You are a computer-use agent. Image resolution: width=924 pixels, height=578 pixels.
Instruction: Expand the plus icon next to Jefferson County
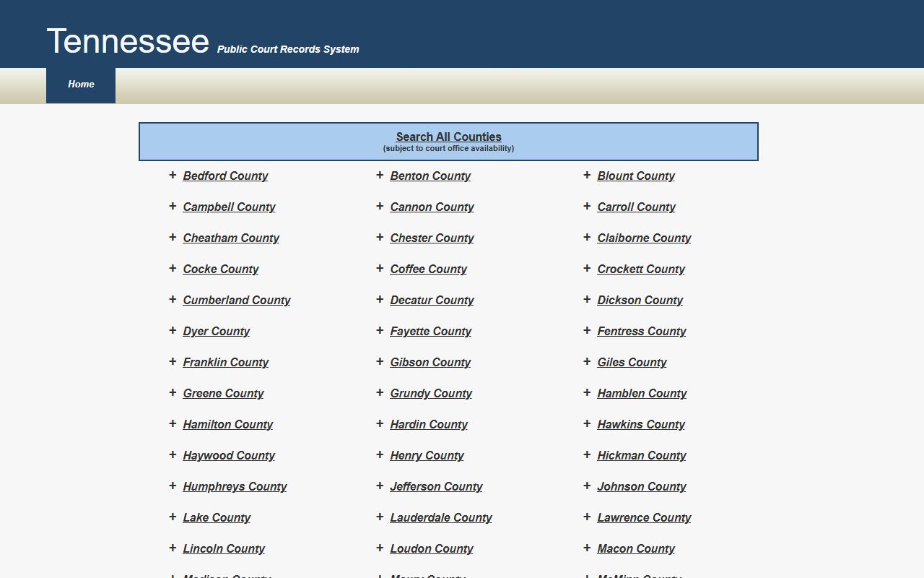pyautogui.click(x=380, y=486)
